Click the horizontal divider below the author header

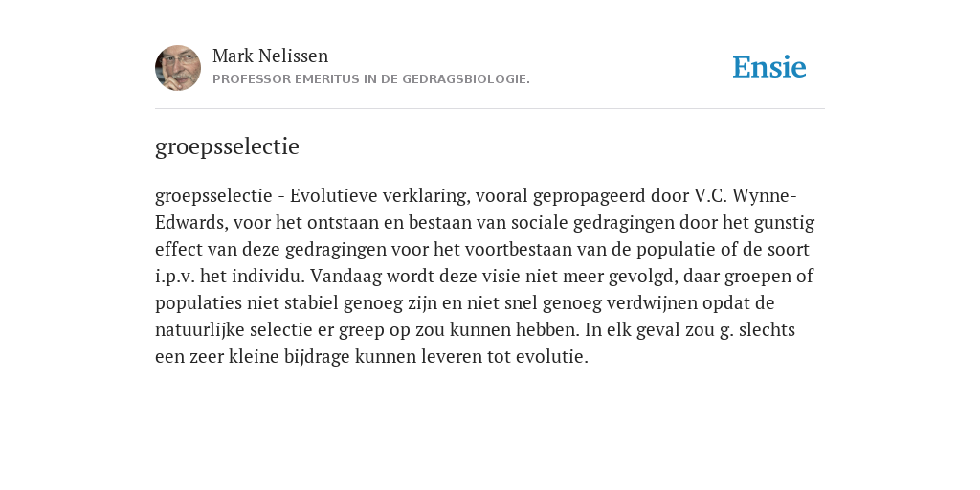(490, 109)
